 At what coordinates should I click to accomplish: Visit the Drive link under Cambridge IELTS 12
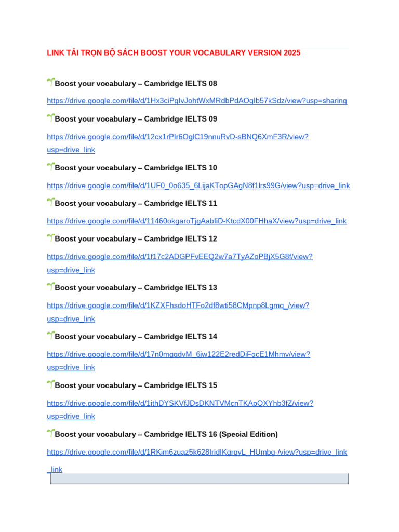[180, 256]
